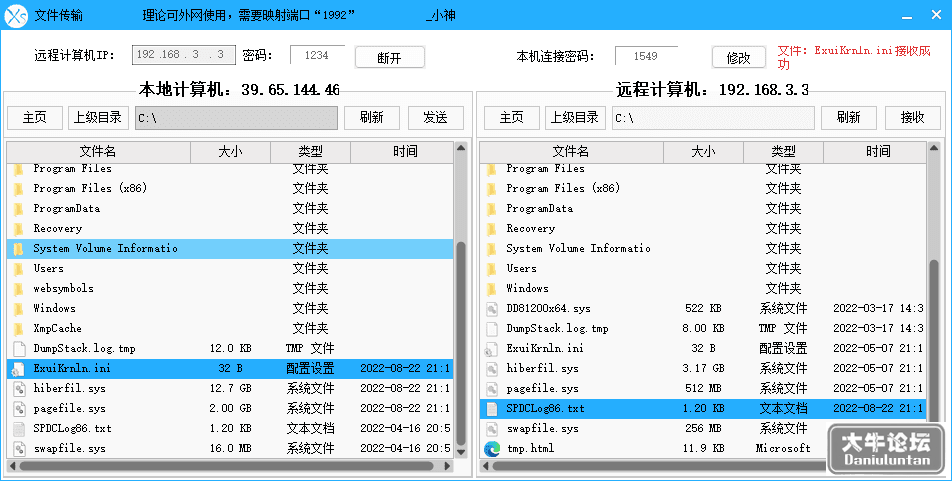Click the 断开 disconnect button
Image resolution: width=952 pixels, height=481 pixels.
(389, 57)
